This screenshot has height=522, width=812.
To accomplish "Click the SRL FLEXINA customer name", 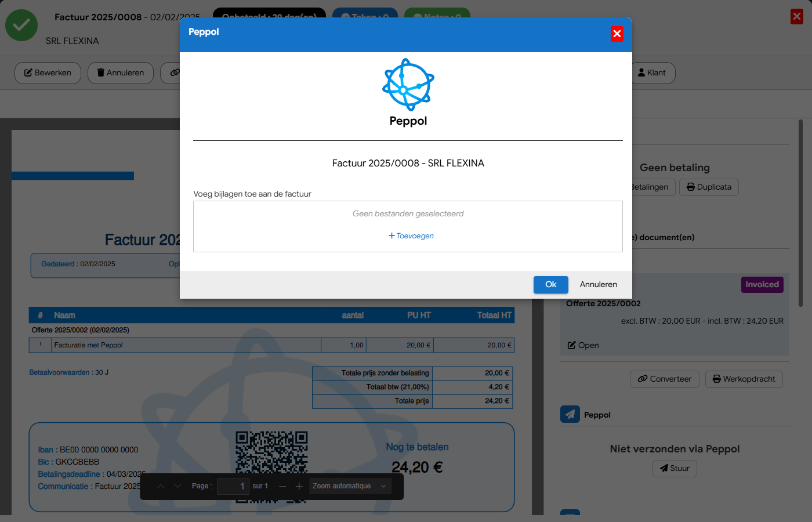I will point(72,41).
